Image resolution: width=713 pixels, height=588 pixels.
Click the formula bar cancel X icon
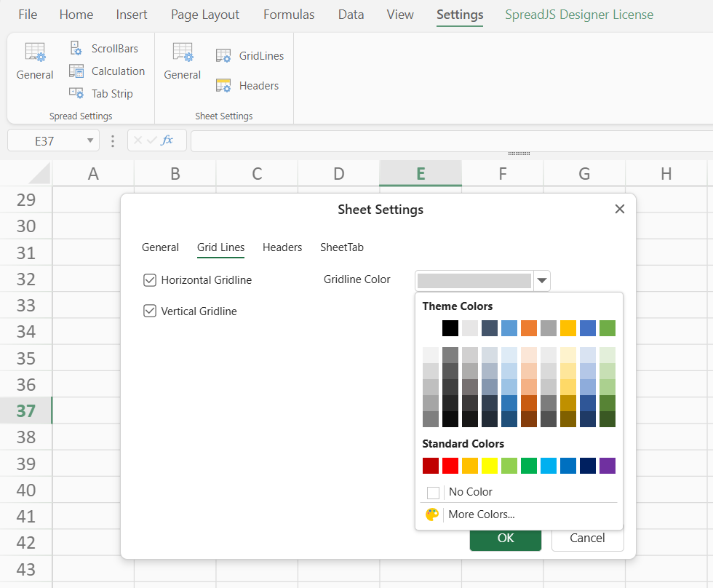tap(138, 140)
